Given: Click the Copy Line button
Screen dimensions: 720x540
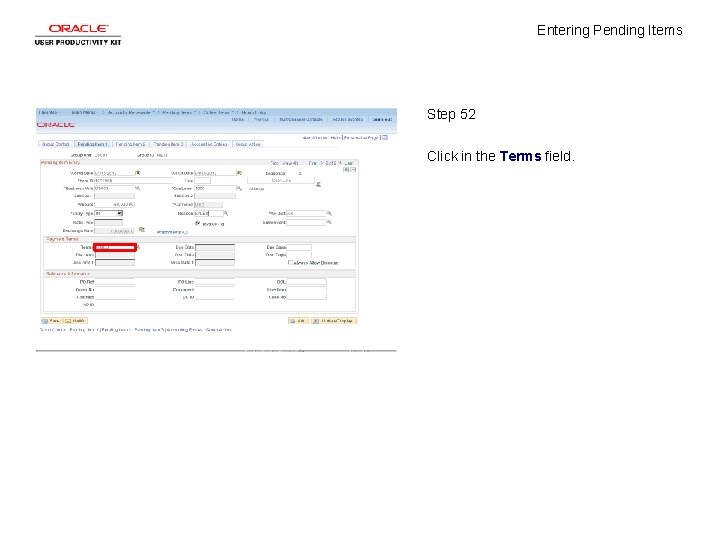Looking at the screenshot, I should pos(281,180).
